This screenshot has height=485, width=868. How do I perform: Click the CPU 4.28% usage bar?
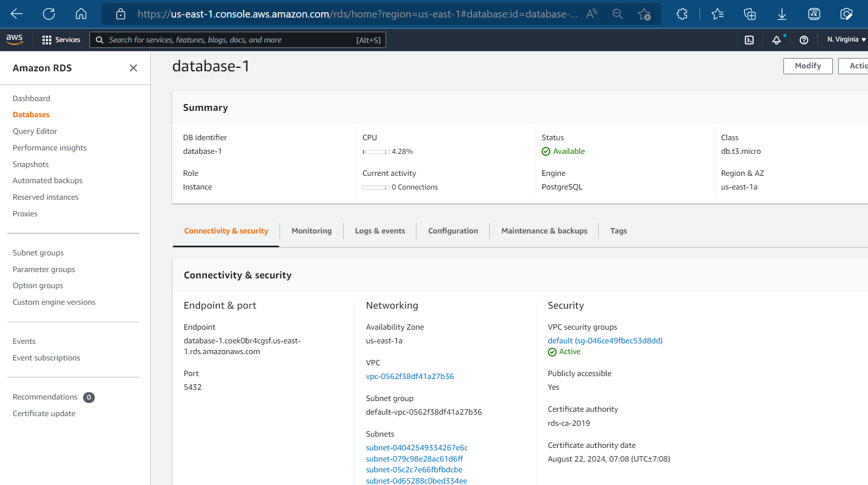[376, 152]
